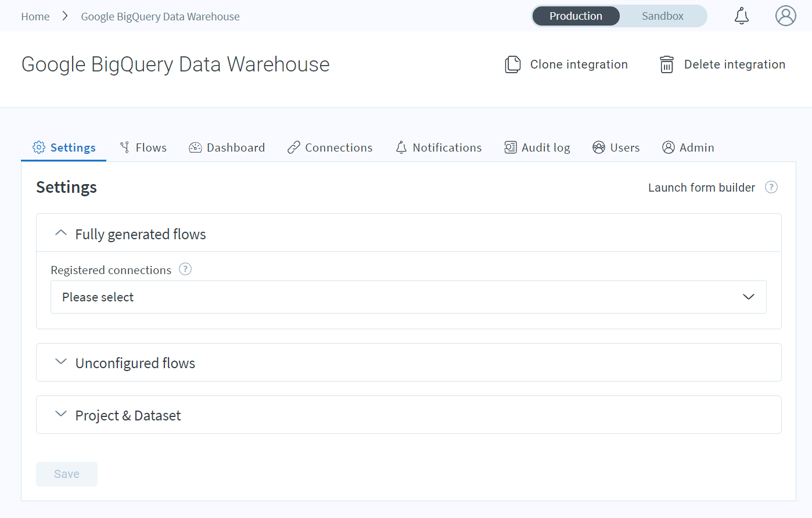Open the Connections tab
The width and height of the screenshot is (812, 518).
coord(330,148)
